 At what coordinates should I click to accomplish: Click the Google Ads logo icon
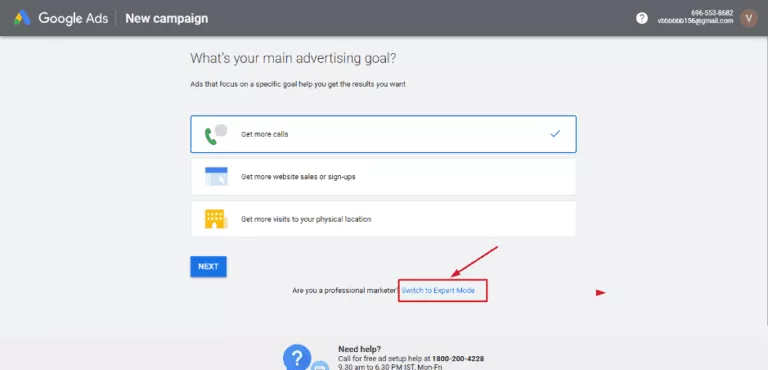point(22,18)
